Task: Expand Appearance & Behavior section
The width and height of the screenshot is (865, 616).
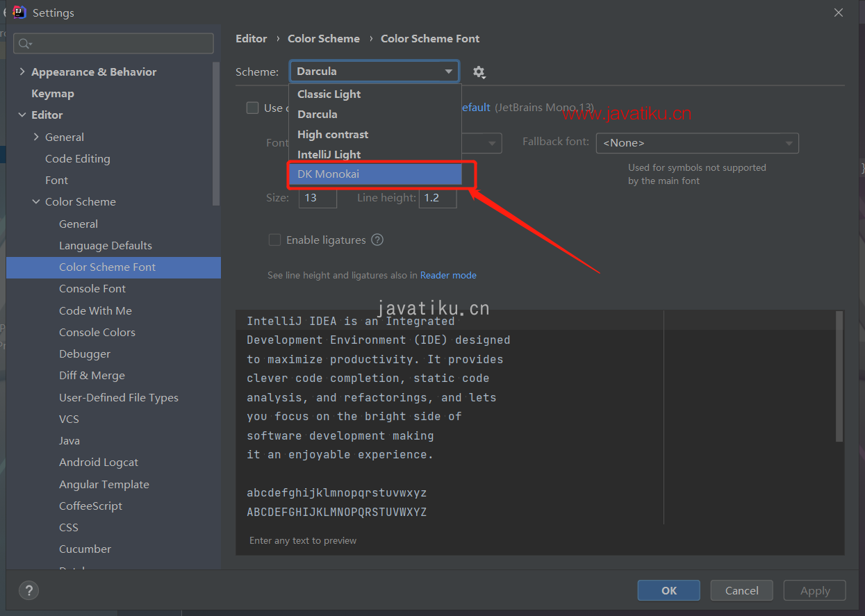Action: [22, 72]
